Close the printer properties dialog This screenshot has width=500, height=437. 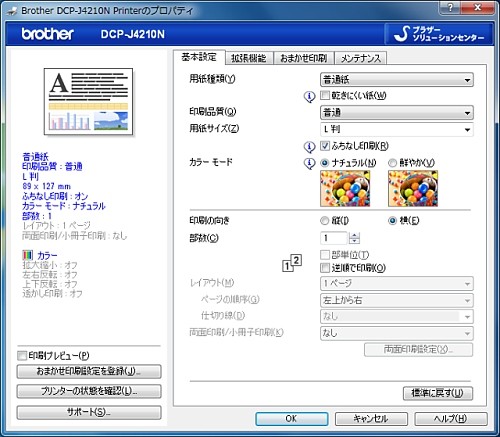(x=478, y=7)
